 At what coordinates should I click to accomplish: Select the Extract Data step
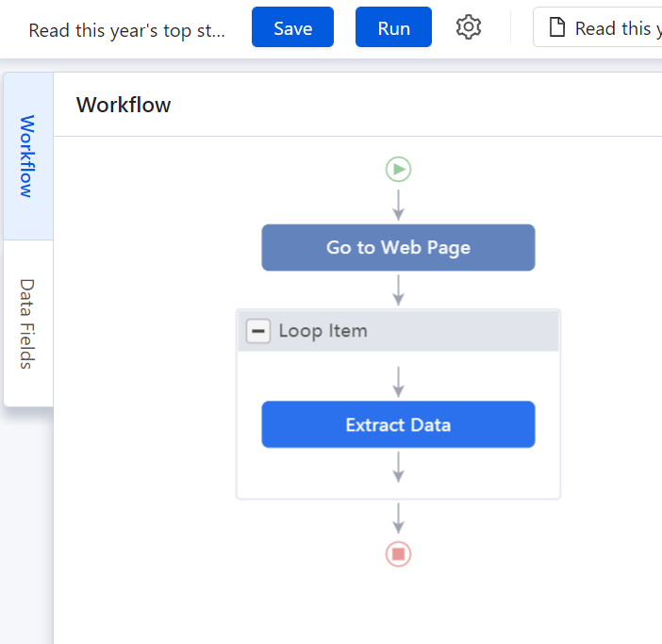pos(398,424)
